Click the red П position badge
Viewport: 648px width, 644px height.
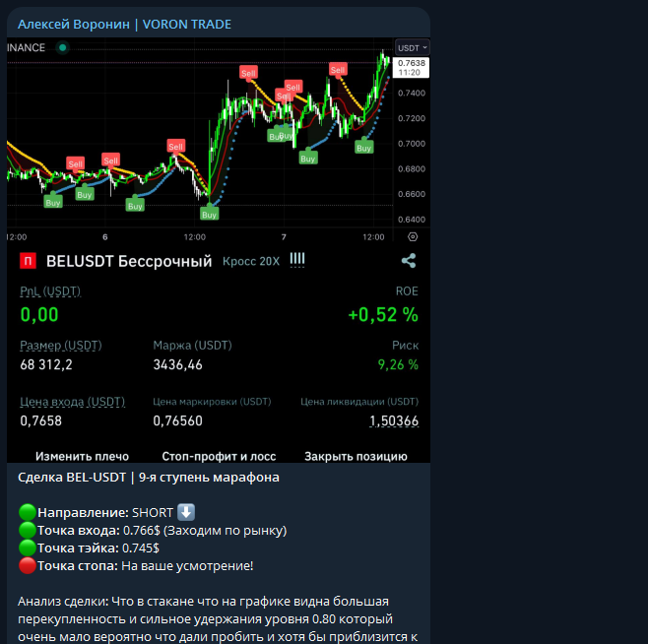[29, 261]
